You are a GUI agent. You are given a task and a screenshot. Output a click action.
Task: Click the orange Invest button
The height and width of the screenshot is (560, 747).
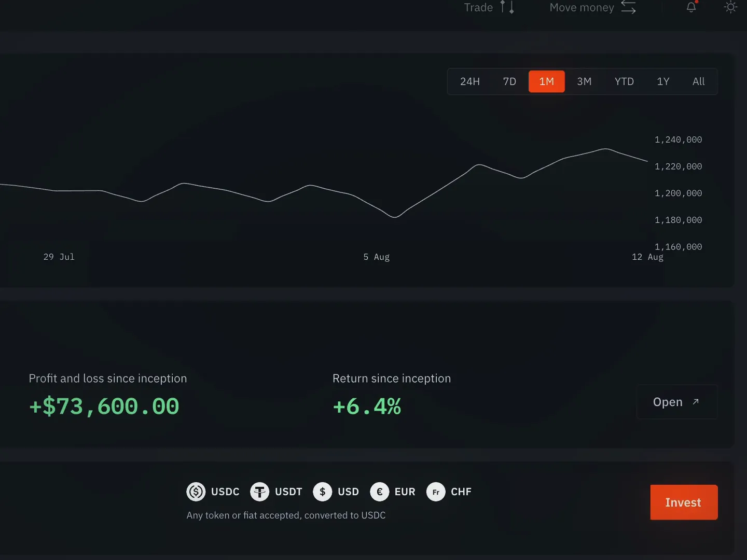(x=684, y=502)
